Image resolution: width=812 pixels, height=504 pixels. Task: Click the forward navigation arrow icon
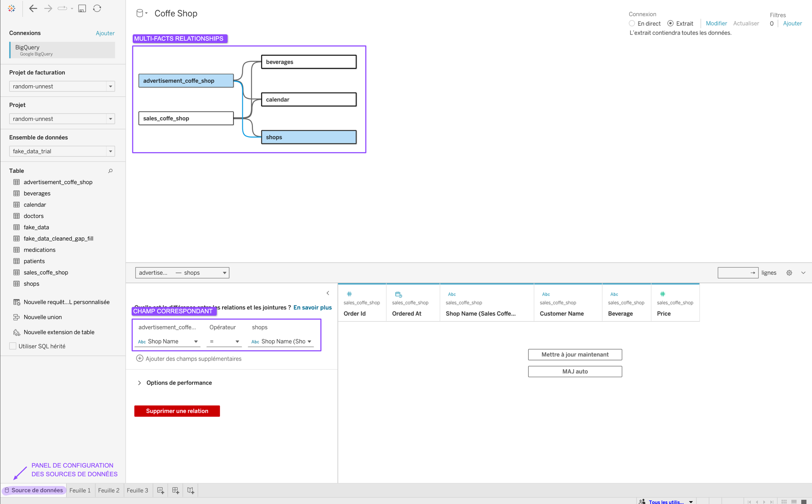[48, 8]
